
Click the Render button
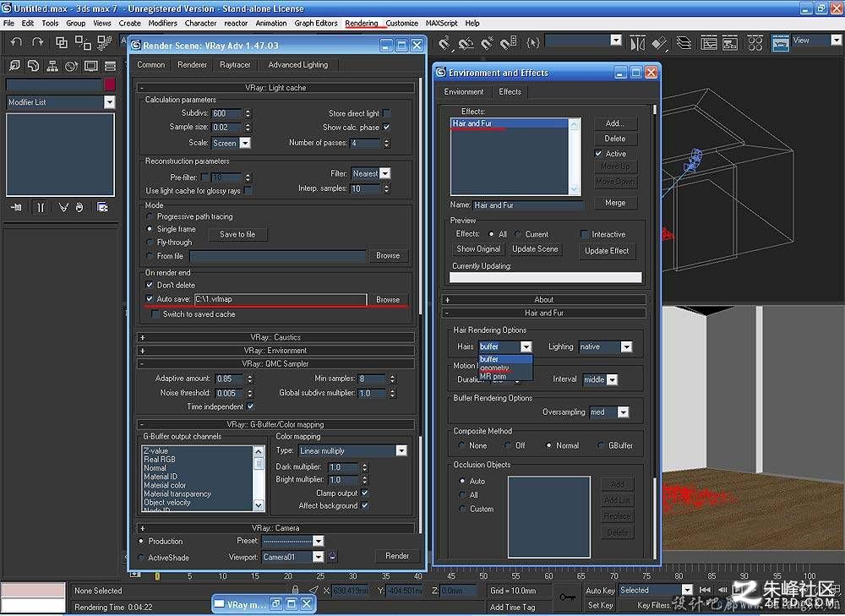click(x=397, y=556)
